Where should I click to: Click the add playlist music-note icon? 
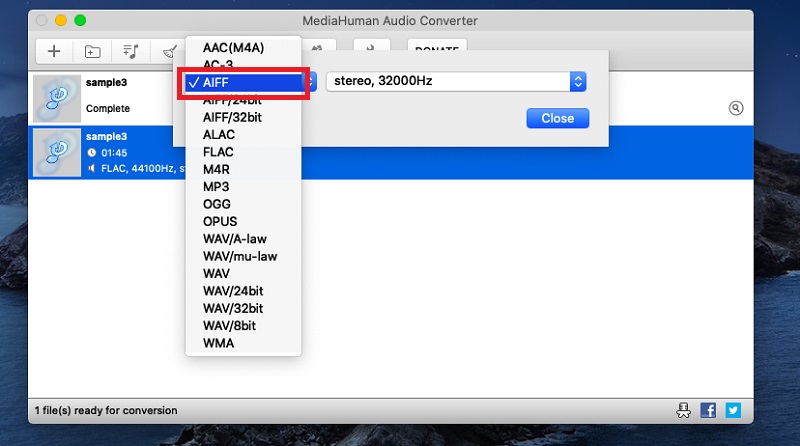click(130, 51)
